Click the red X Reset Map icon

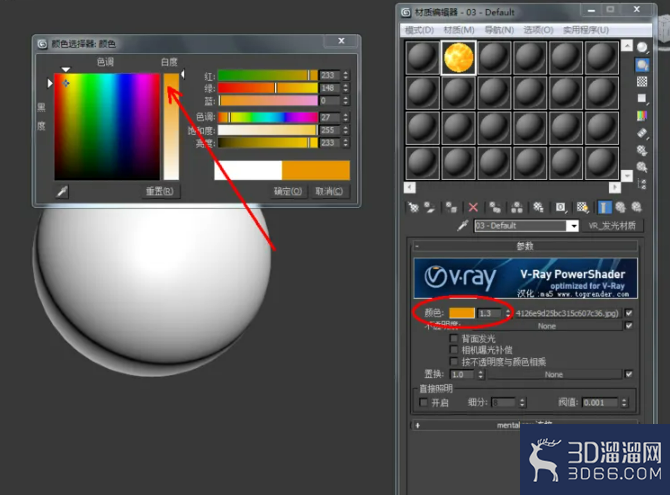coord(473,207)
